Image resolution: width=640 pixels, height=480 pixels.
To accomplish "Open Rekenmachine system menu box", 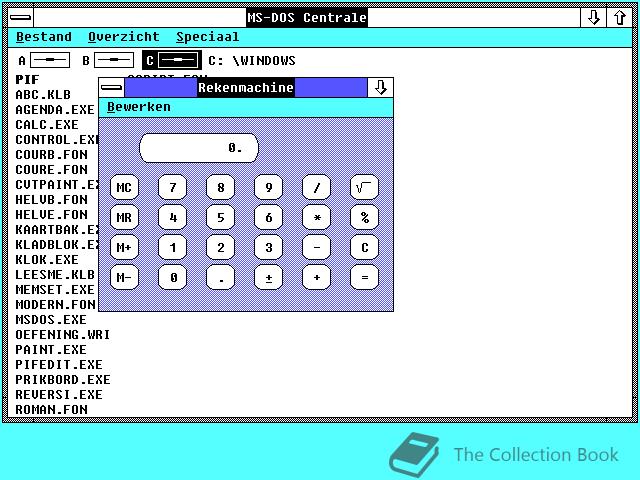I will pyautogui.click(x=112, y=87).
